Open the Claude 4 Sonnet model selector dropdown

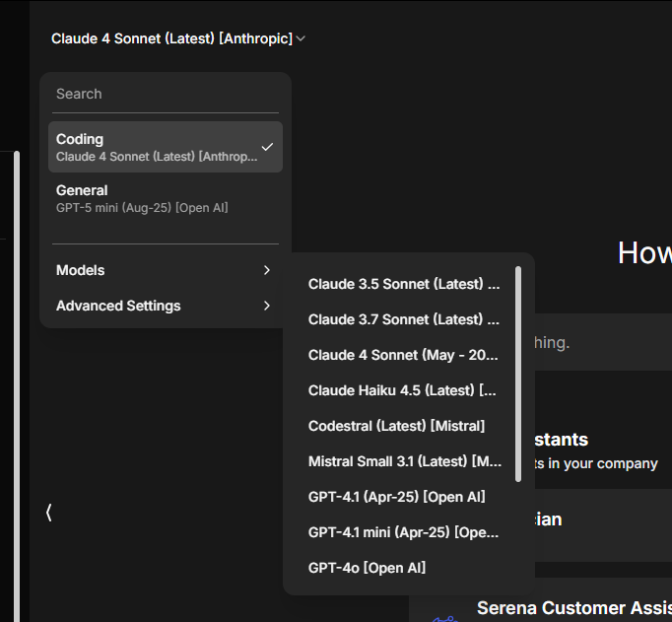coord(177,38)
